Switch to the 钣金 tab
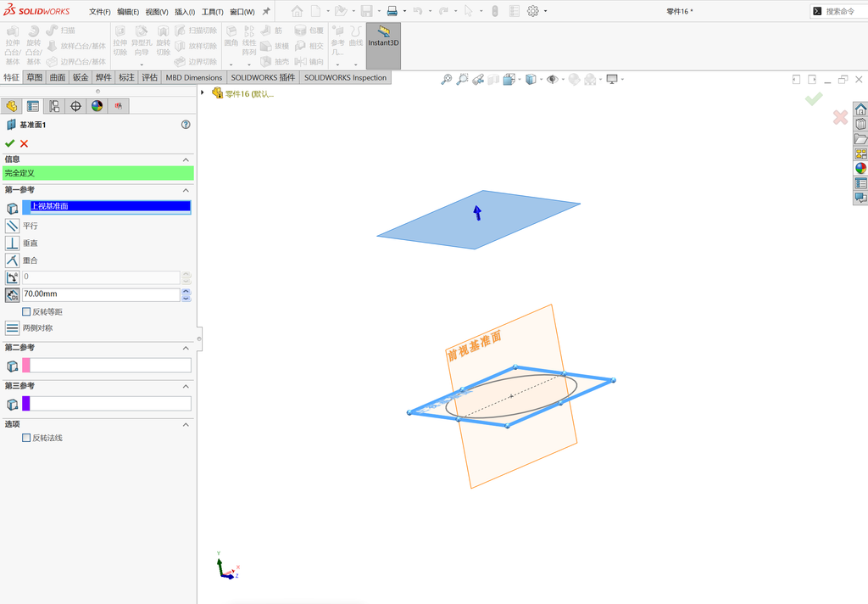868x604 pixels. 81,77
